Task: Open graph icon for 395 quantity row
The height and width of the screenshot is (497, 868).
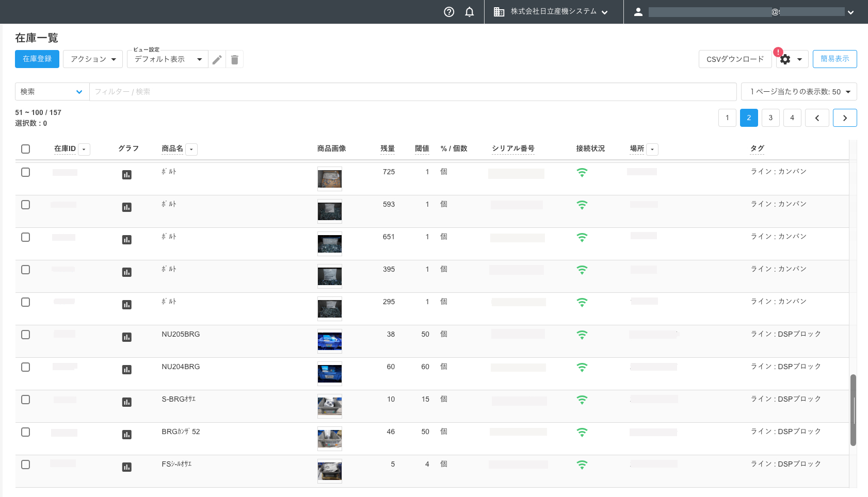Action: [x=126, y=272]
